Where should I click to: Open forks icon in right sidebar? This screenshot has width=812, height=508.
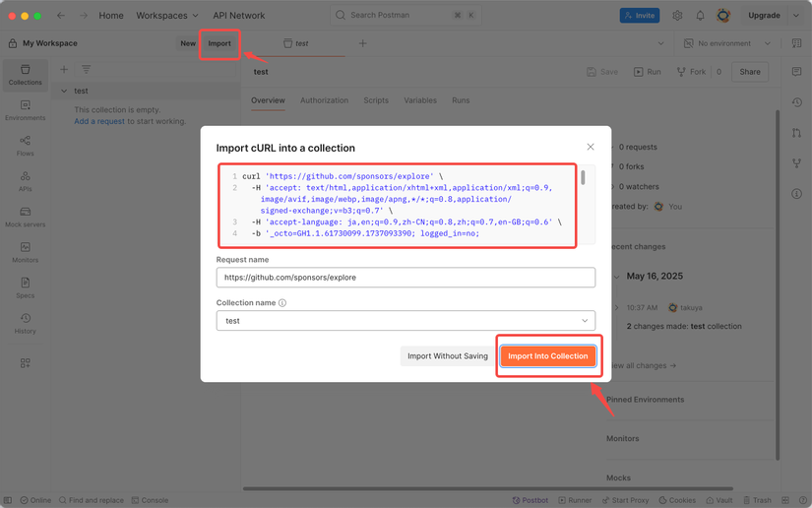click(796, 163)
